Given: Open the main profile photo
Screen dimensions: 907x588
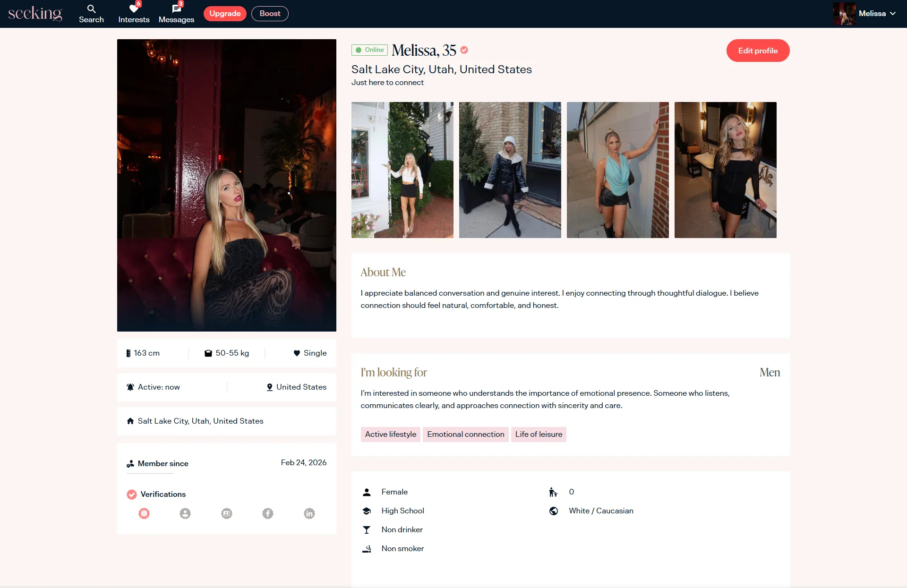Looking at the screenshot, I should [227, 185].
